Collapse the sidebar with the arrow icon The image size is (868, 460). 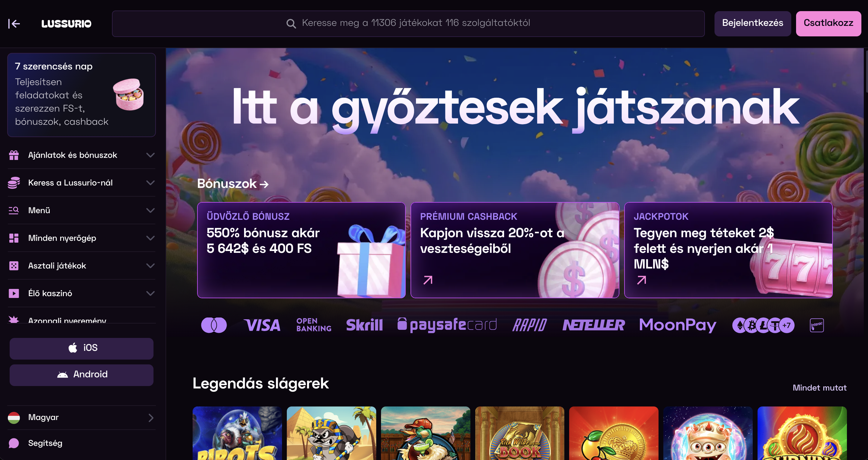click(x=14, y=23)
